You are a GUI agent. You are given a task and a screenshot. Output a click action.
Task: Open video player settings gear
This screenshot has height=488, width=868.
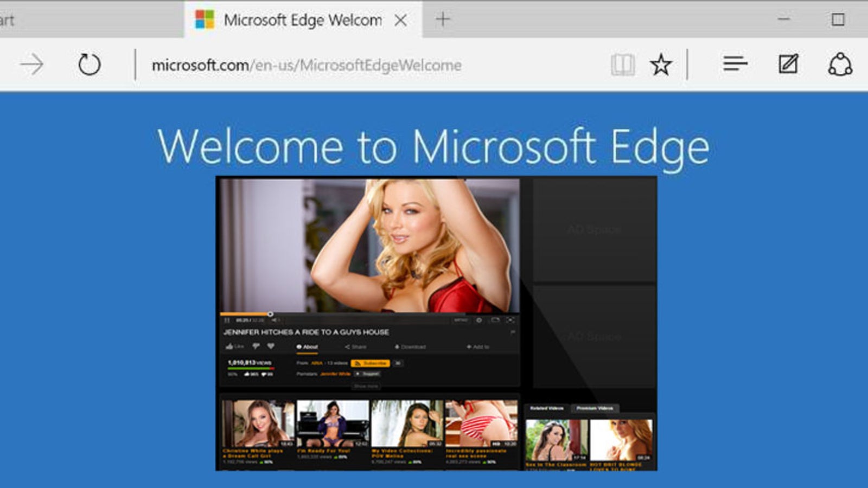tap(479, 320)
